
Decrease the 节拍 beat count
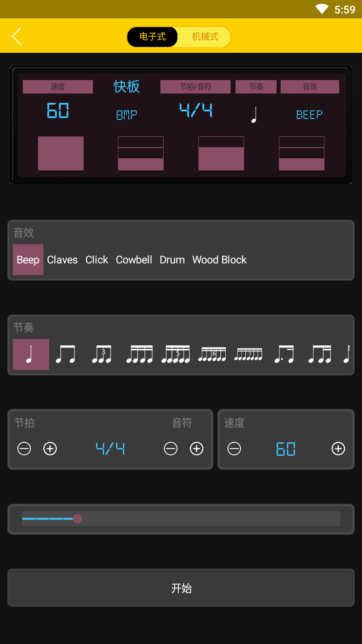coord(24,449)
